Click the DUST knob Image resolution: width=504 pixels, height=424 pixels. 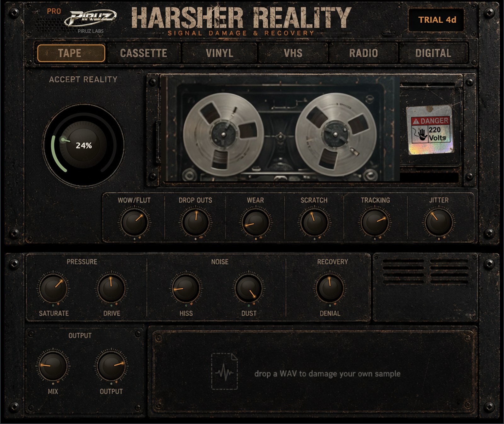click(249, 288)
